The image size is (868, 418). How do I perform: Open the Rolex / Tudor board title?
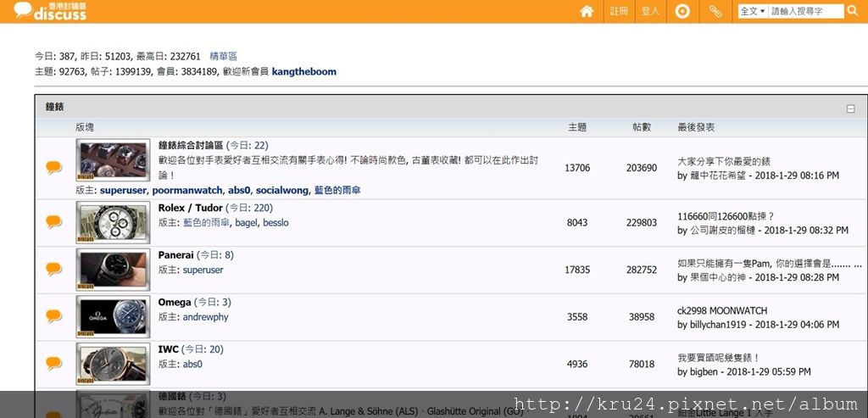[191, 208]
